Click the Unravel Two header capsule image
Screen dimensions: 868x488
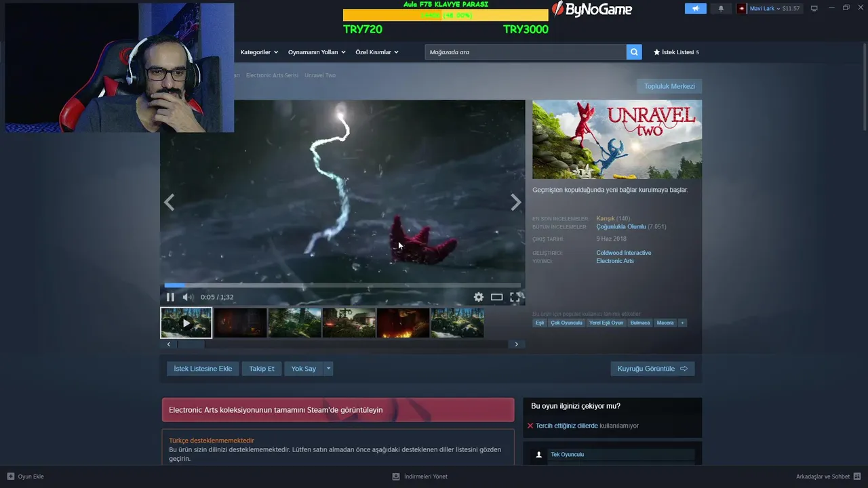pos(617,140)
